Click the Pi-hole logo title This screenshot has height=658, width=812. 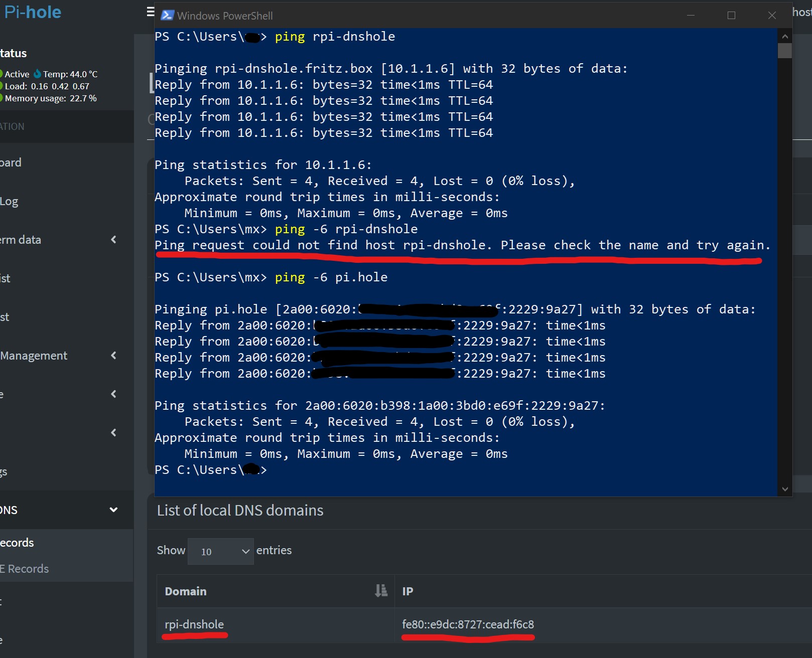33,12
